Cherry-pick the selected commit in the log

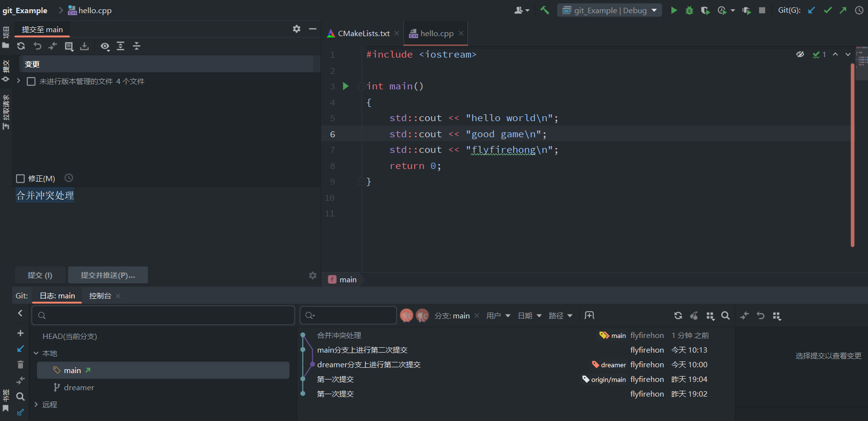pyautogui.click(x=694, y=316)
